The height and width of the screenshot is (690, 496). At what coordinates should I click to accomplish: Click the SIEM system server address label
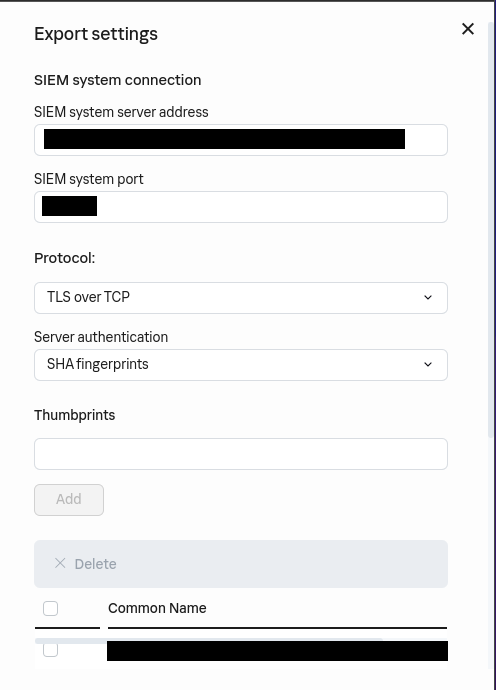click(x=121, y=112)
